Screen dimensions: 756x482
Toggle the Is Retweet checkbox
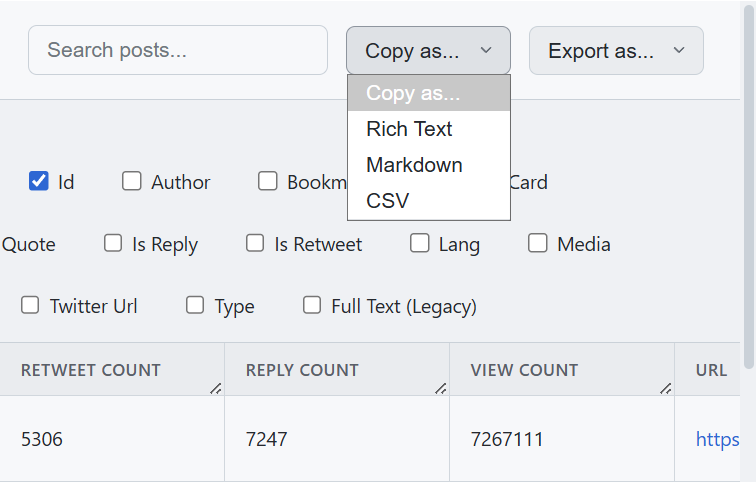click(x=255, y=244)
